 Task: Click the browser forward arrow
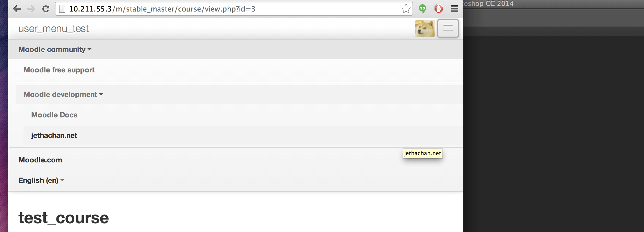(31, 9)
